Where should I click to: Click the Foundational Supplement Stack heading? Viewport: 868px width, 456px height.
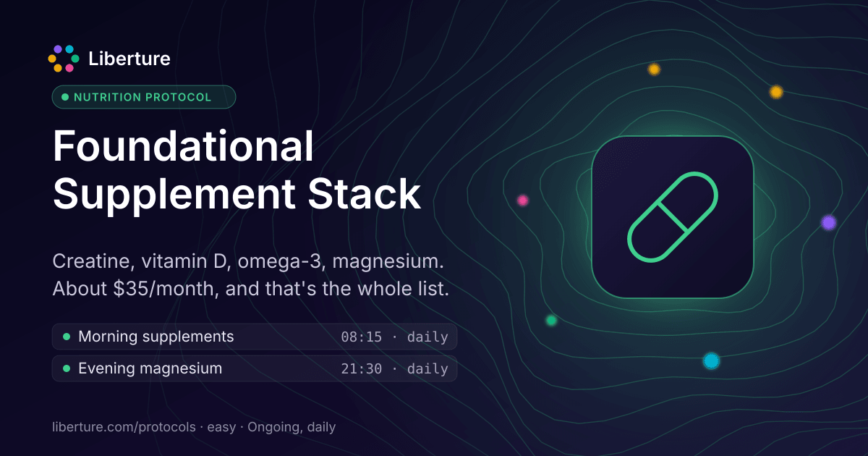237,170
